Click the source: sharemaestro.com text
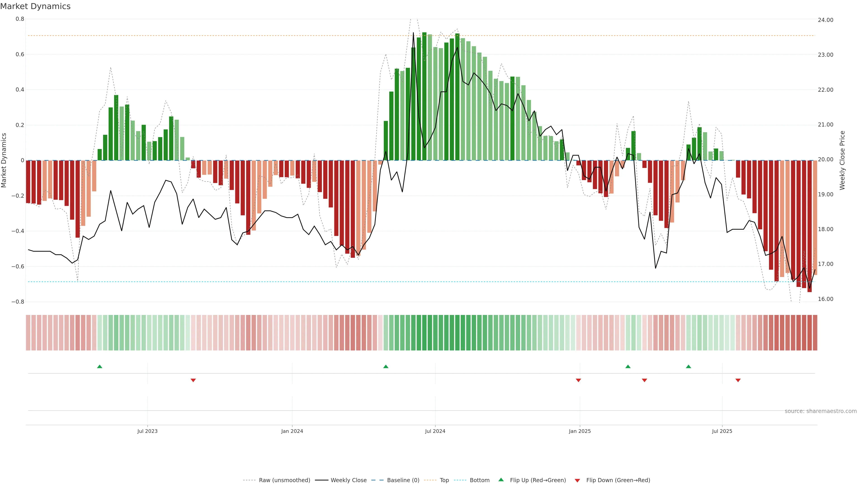 pos(821,411)
